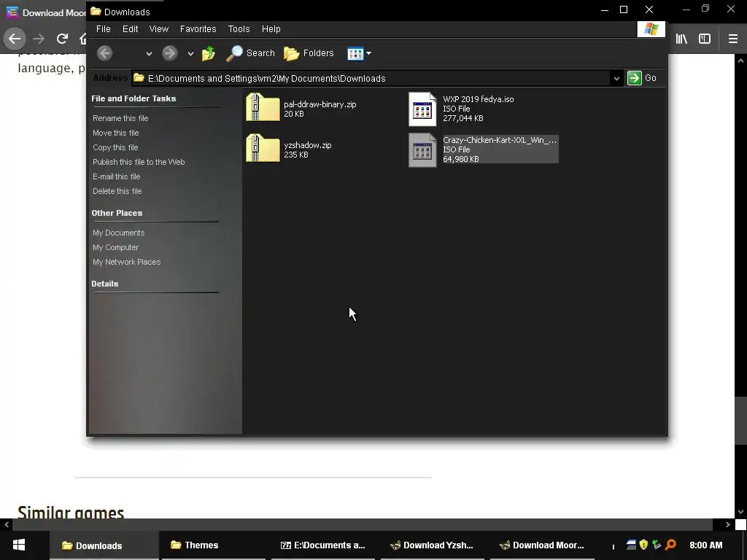Select the yzshadow.zip folder icon

(x=263, y=148)
